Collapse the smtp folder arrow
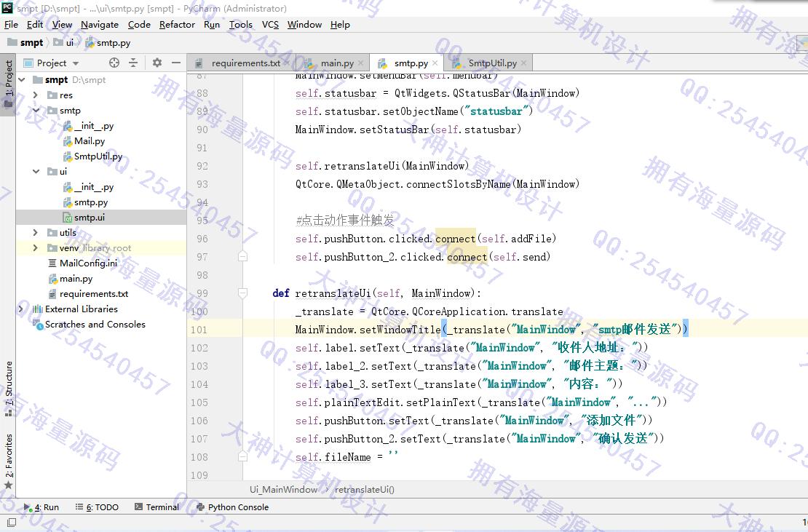The width and height of the screenshot is (808, 532). coord(36,110)
